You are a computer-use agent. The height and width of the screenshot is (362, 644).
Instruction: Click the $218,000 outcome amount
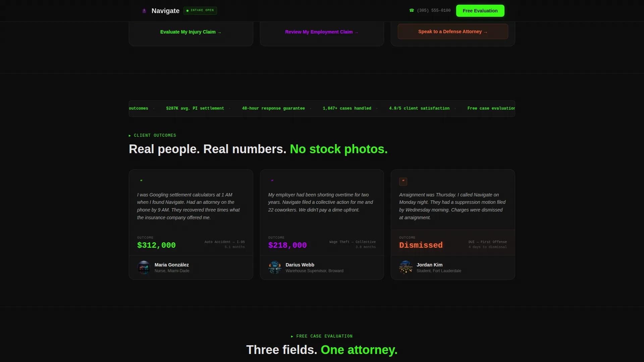(x=287, y=245)
